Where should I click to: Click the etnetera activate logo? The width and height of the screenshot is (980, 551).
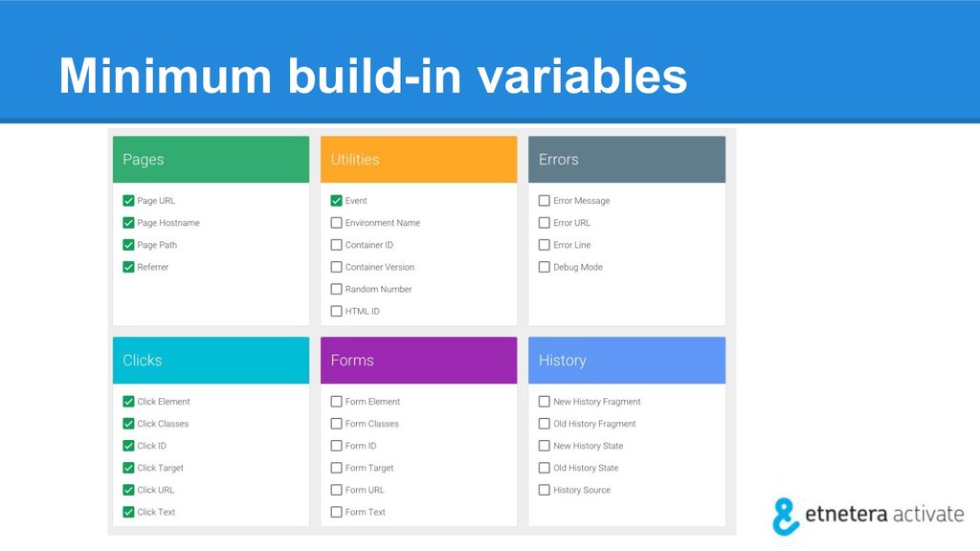[x=868, y=515]
